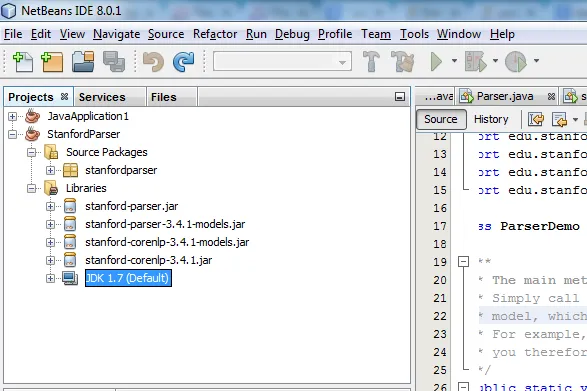Close the Parser.java editor tab
This screenshot has height=391, width=587.
coord(551,96)
